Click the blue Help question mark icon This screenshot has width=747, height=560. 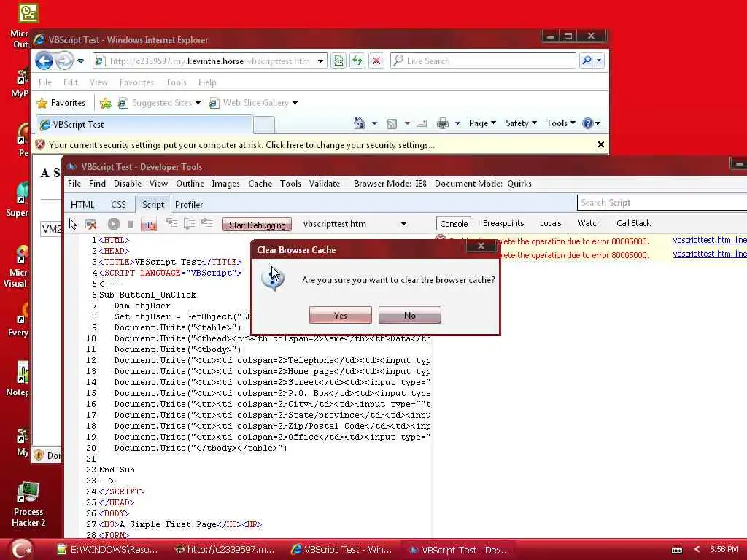click(x=588, y=123)
